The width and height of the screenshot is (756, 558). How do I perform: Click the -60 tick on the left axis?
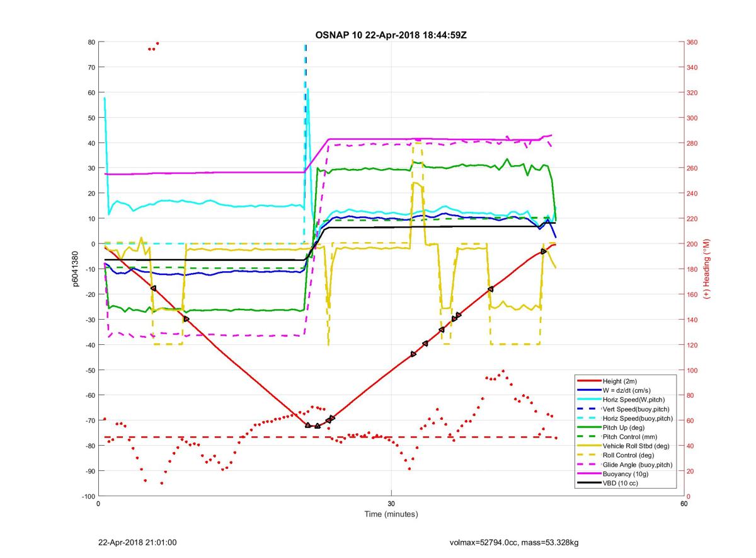pyautogui.click(x=90, y=395)
